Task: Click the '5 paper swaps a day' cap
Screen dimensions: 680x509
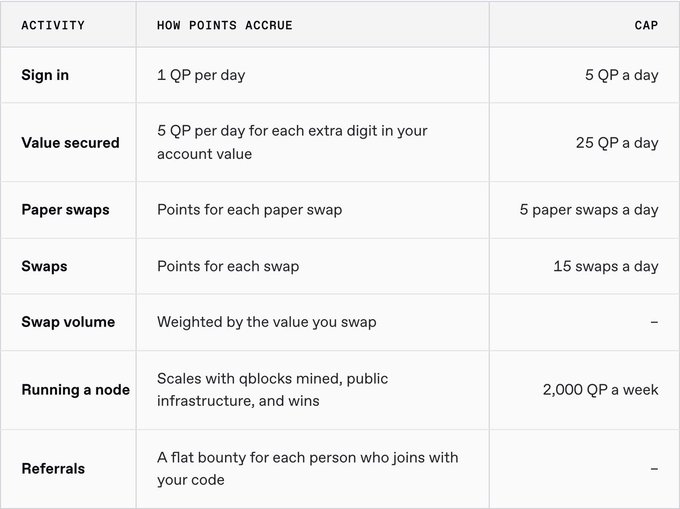Action: pyautogui.click(x=589, y=210)
